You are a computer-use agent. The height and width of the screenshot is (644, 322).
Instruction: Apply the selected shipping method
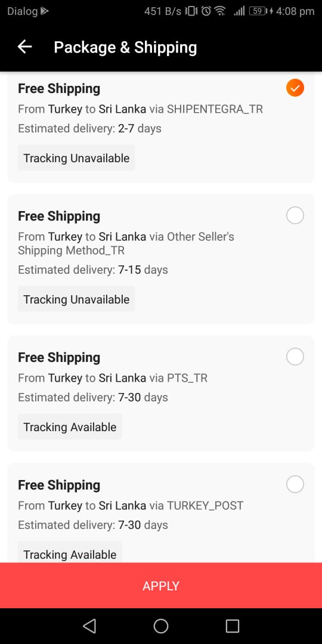pos(161,586)
